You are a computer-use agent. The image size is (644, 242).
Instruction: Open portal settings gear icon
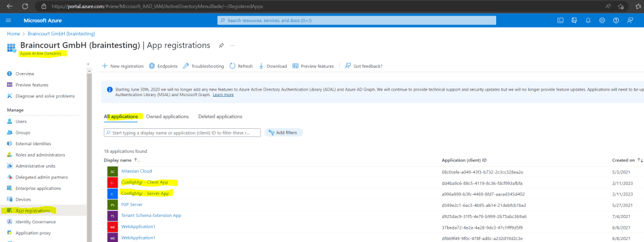(602, 21)
